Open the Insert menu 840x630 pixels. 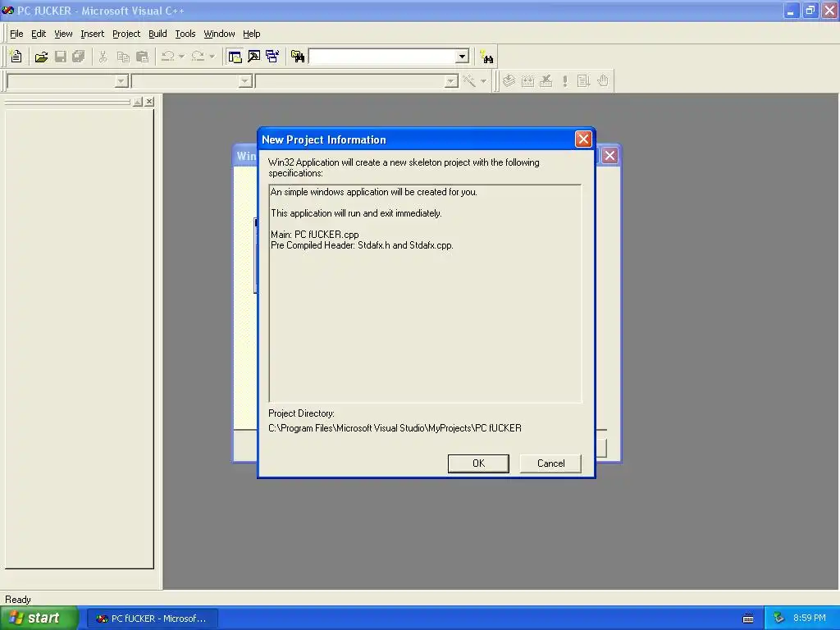[x=92, y=34]
